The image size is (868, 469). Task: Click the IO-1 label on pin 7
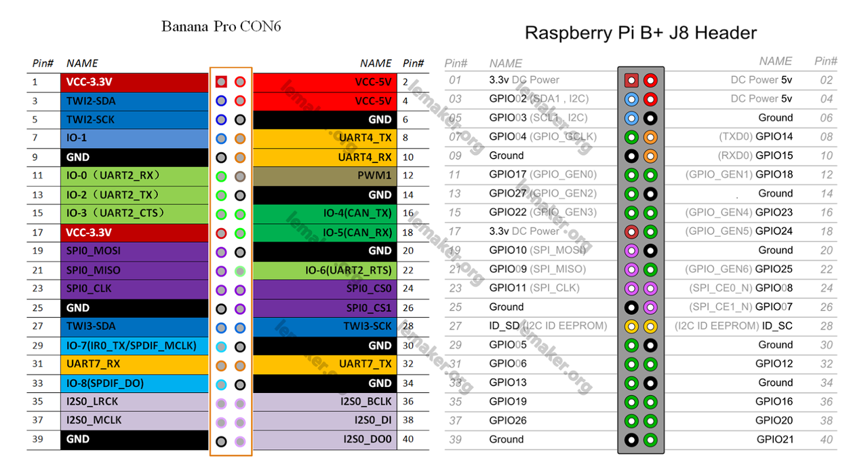click(76, 138)
